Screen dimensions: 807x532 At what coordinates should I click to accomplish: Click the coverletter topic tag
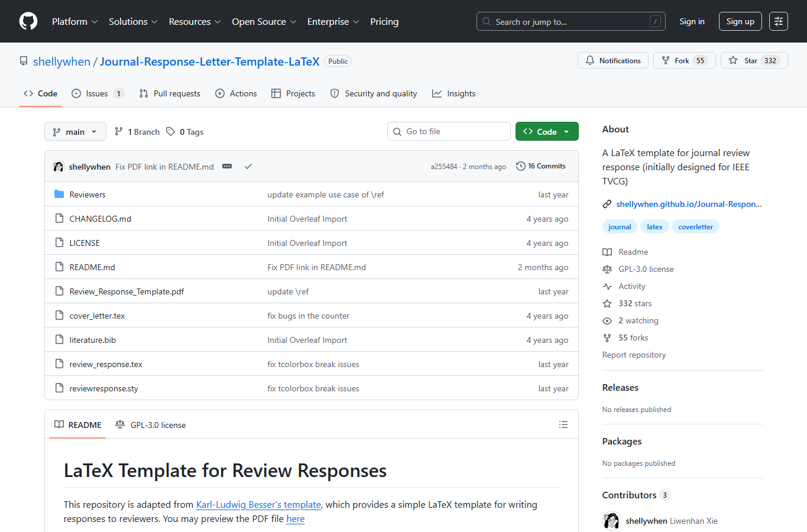[x=695, y=226]
